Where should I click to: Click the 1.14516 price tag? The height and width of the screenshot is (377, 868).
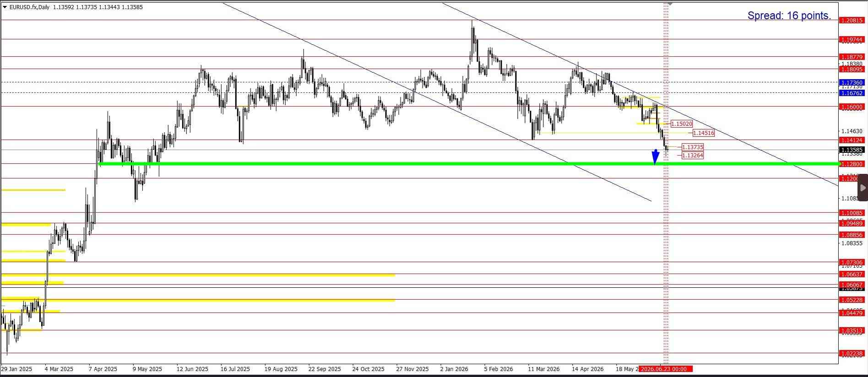click(x=704, y=133)
